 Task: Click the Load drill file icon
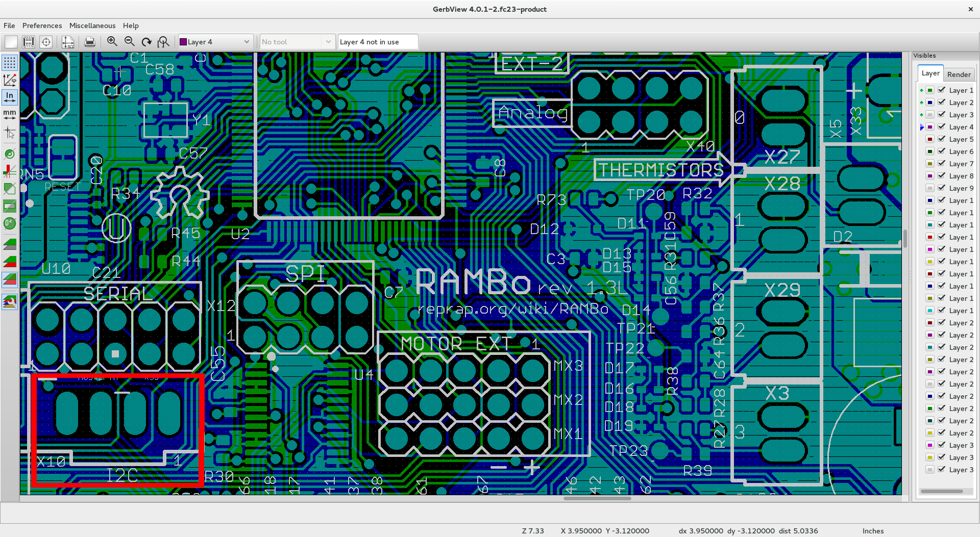point(46,42)
